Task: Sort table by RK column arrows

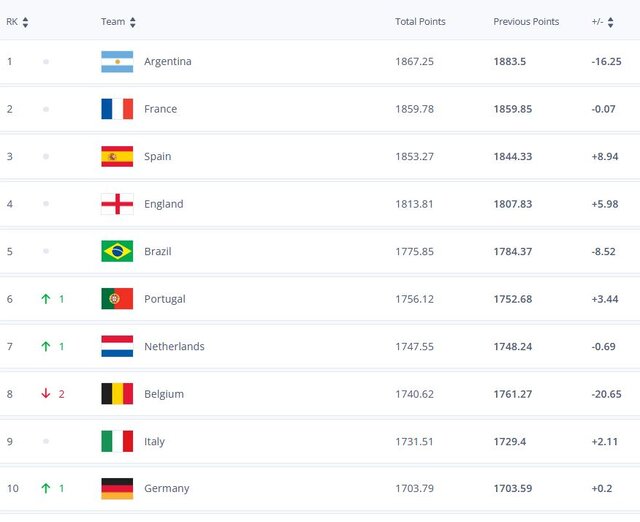Action: (25, 22)
